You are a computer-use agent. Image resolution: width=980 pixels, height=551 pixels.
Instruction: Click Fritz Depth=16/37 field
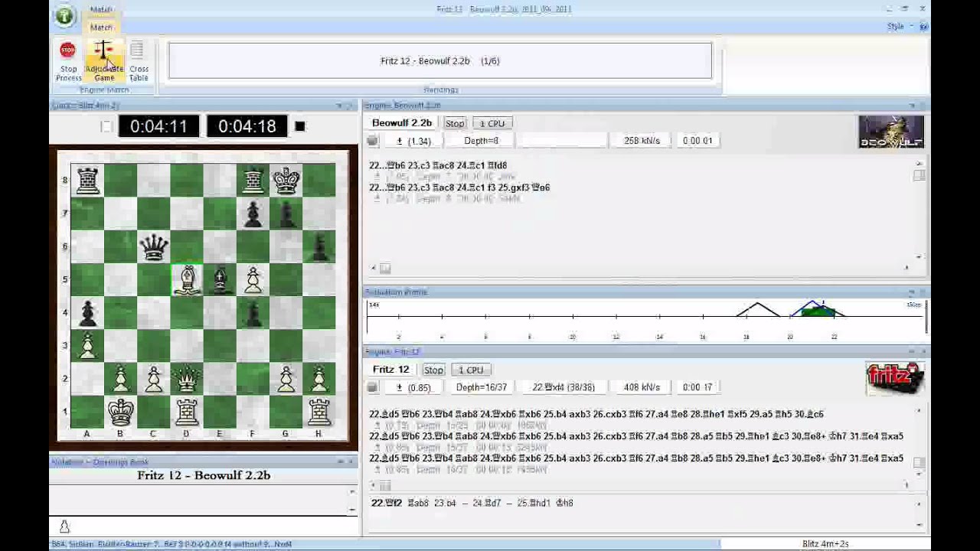481,387
